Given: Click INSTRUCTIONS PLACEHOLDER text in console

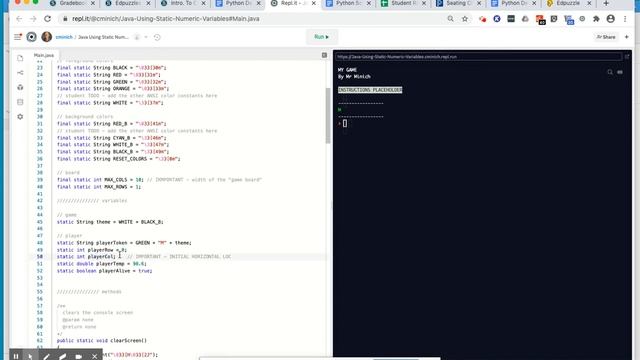Looking at the screenshot, I should (x=370, y=90).
